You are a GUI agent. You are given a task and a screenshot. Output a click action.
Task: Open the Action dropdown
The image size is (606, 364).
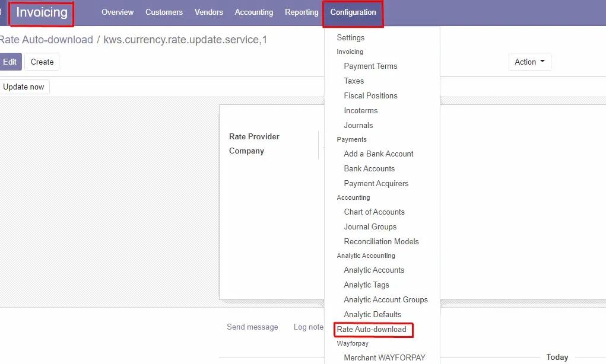tap(529, 61)
